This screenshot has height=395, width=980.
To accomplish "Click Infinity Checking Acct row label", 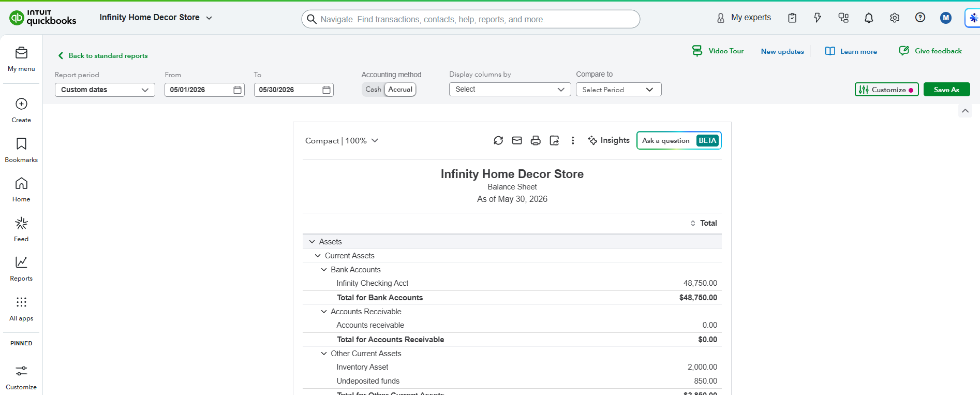I will tap(373, 283).
